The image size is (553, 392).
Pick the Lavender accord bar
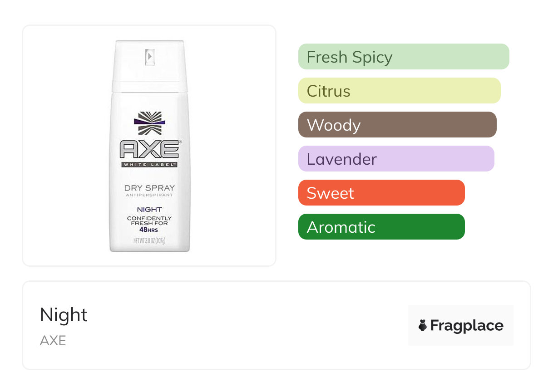396,159
